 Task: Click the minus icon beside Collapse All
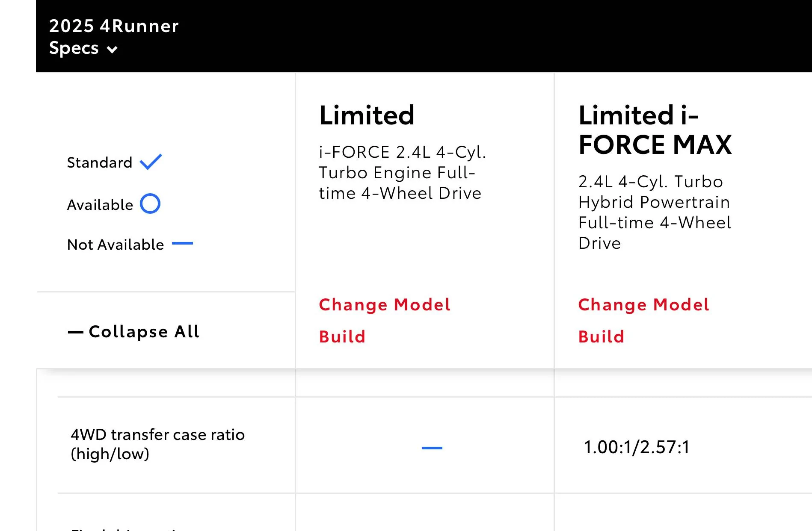click(x=76, y=332)
